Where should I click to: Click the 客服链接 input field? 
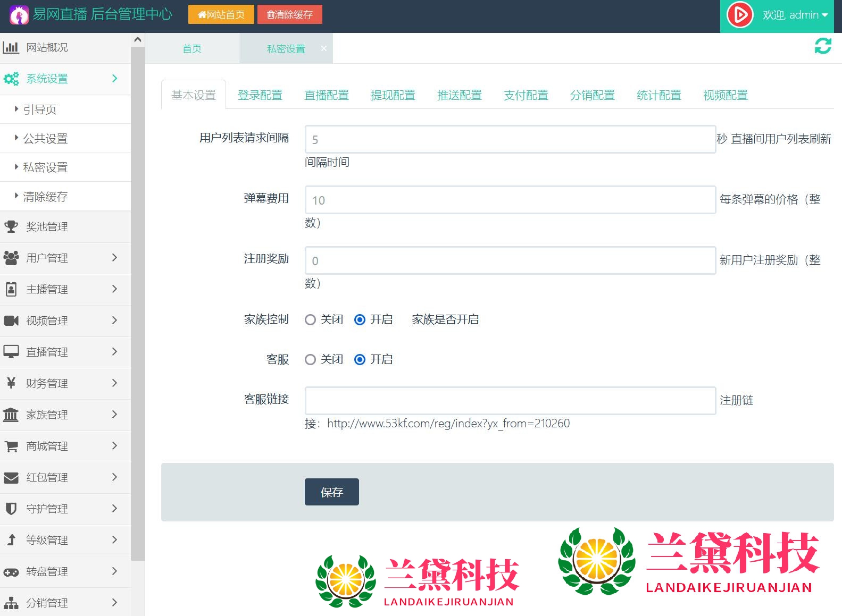coord(510,401)
